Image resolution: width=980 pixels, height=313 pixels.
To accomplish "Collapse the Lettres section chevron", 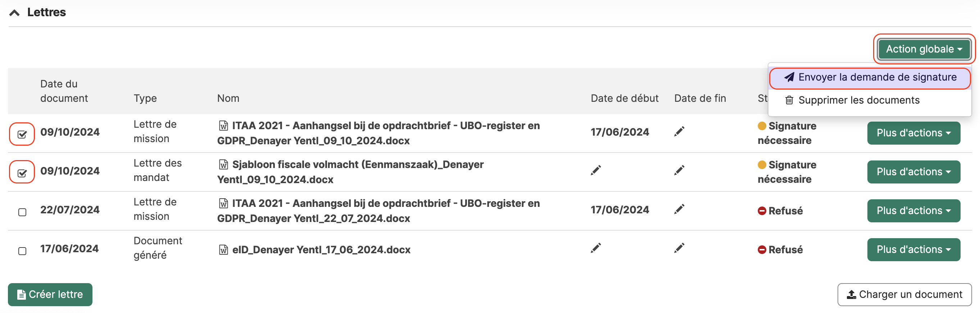I will tap(14, 13).
